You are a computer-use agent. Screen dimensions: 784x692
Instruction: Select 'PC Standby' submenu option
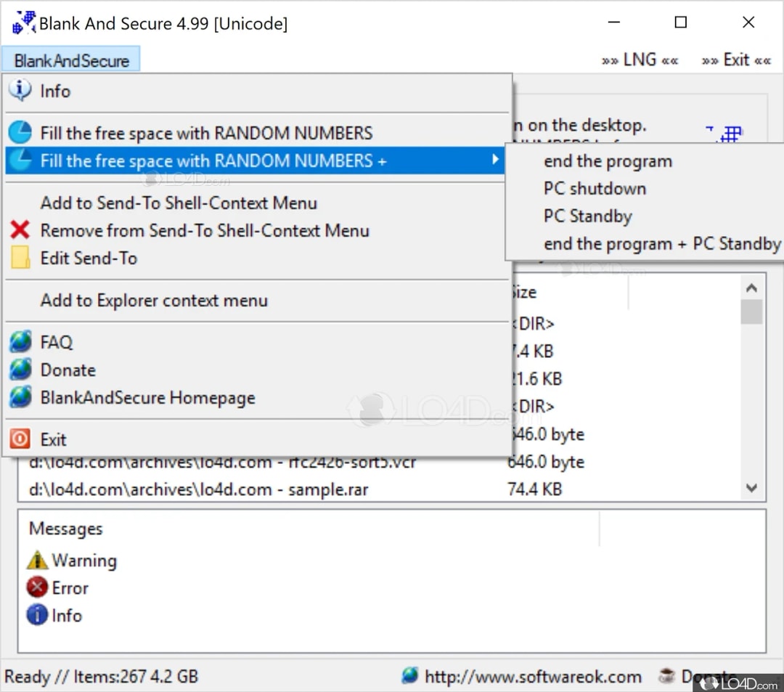(645, 216)
